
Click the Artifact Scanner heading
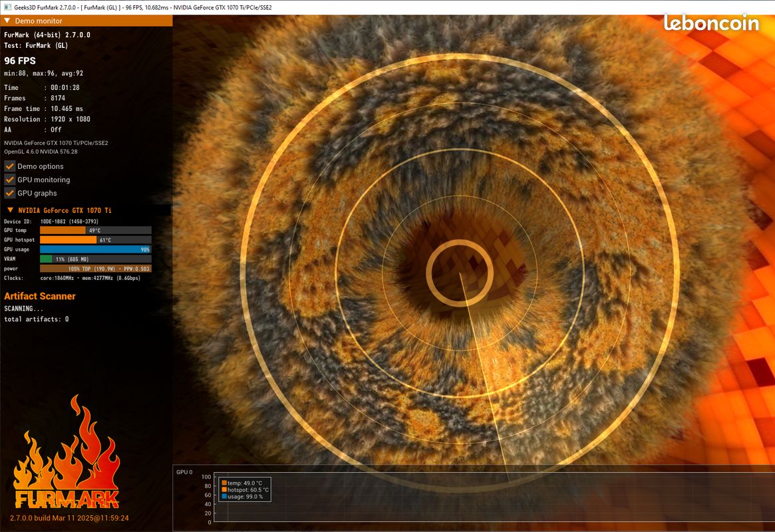(39, 296)
